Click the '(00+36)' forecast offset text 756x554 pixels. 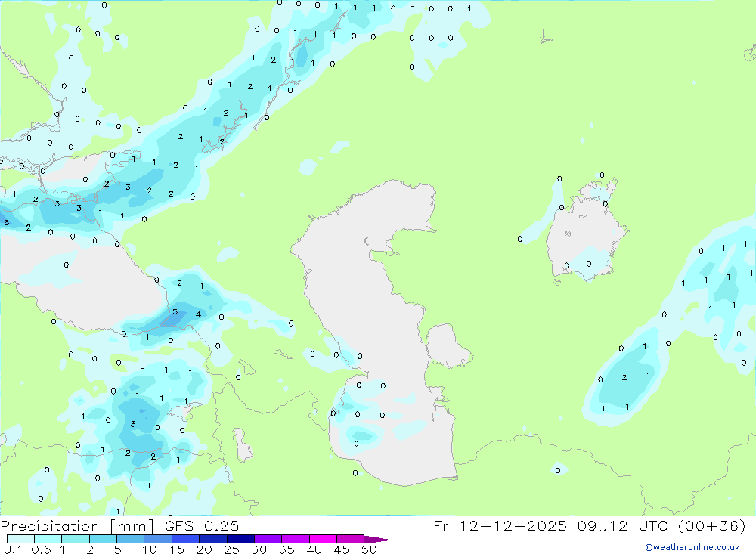(x=711, y=525)
